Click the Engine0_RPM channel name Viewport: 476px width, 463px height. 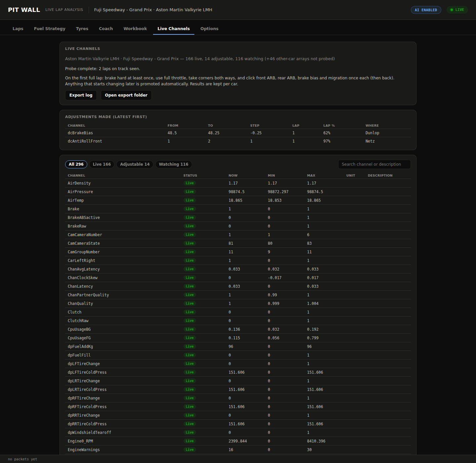pos(80,441)
